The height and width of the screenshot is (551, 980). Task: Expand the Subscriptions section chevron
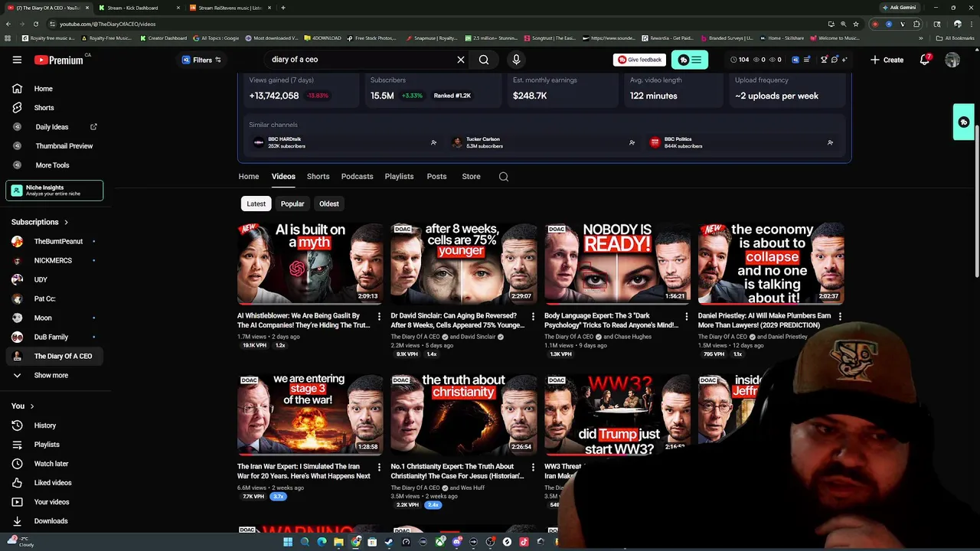(66, 222)
